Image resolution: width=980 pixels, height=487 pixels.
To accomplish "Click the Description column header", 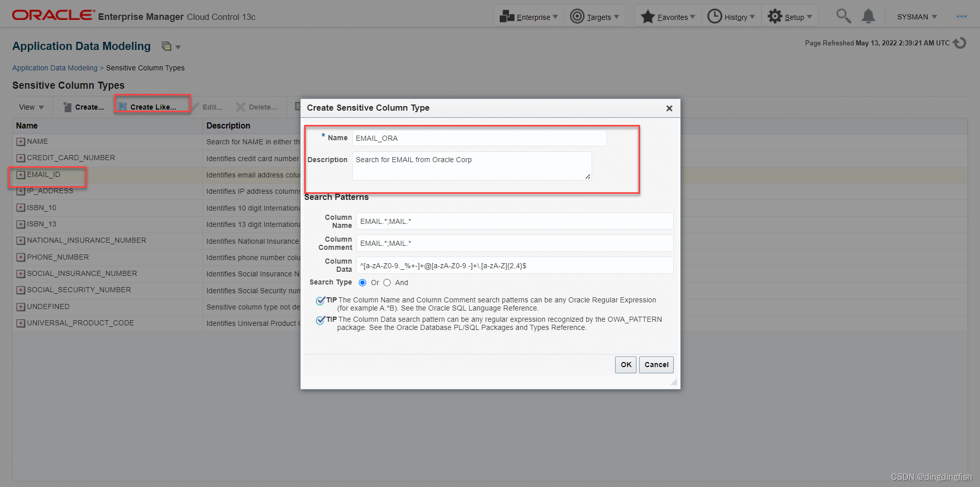I will pos(228,125).
